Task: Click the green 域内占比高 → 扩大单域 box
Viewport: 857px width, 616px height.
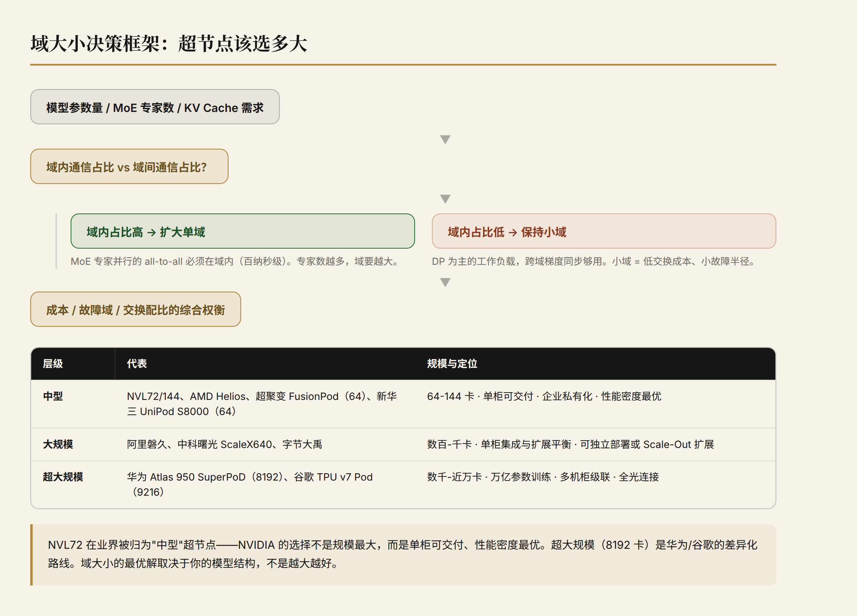Action: [243, 231]
